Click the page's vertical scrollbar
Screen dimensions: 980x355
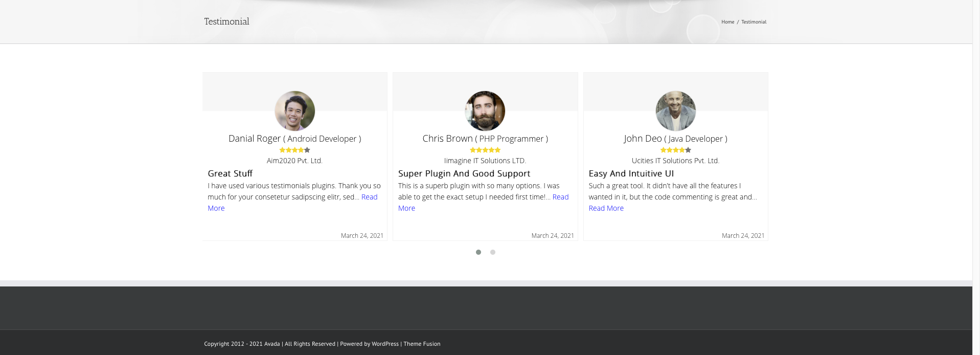tap(976, 153)
